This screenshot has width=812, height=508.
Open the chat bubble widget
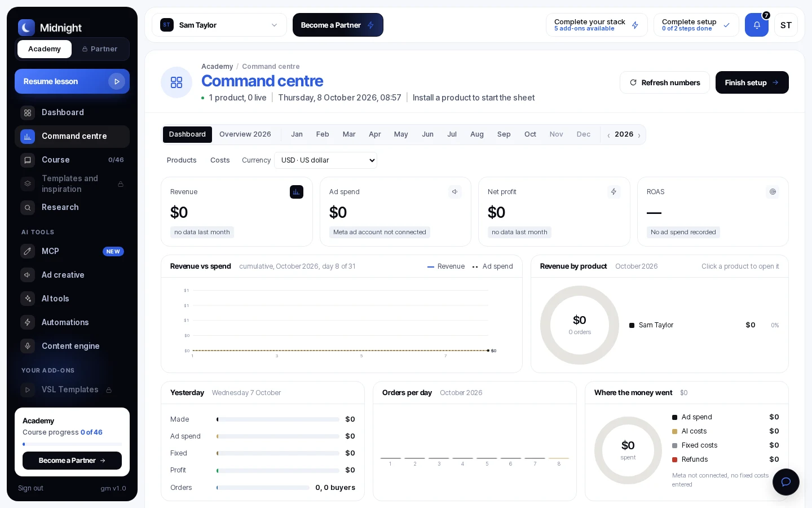click(785, 482)
